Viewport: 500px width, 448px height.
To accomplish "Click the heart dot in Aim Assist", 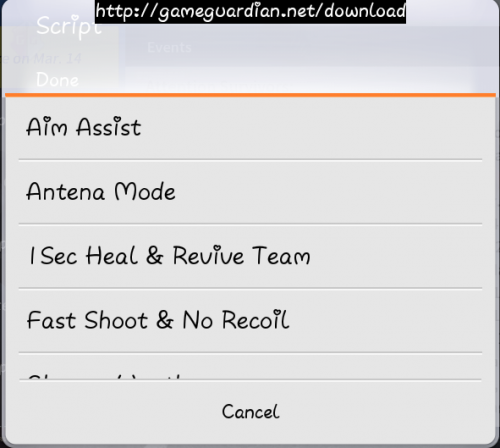I will click(48, 119).
